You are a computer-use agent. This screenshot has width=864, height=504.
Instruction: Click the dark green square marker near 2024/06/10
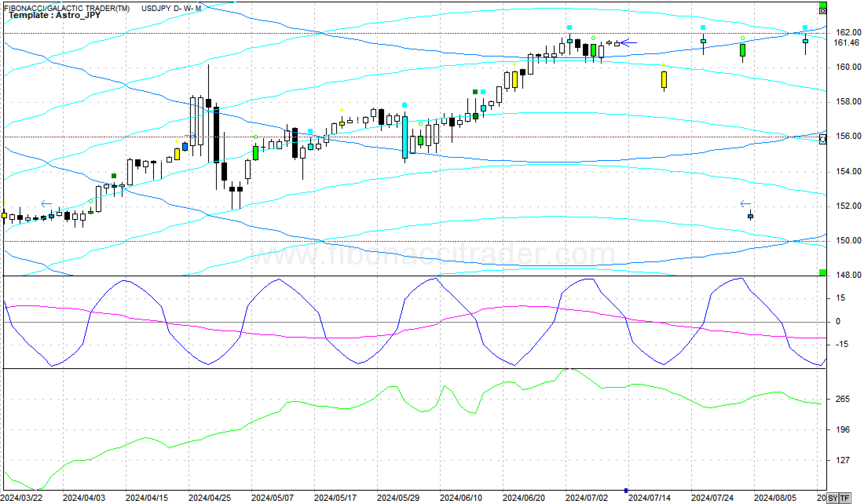[475, 92]
